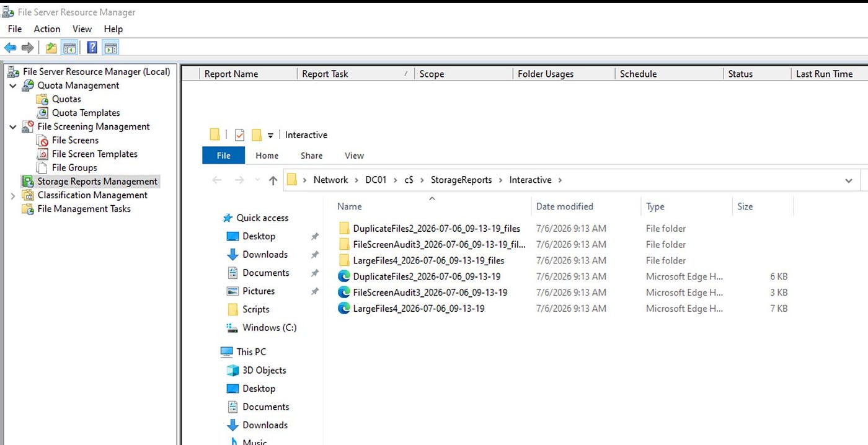Switch to the Share ribbon tab
868x445 pixels.
point(312,156)
